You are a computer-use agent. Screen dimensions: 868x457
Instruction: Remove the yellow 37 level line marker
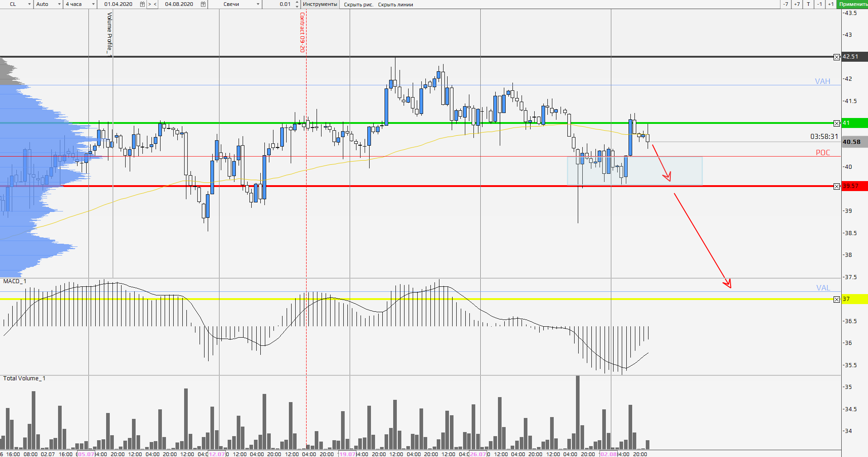[837, 299]
